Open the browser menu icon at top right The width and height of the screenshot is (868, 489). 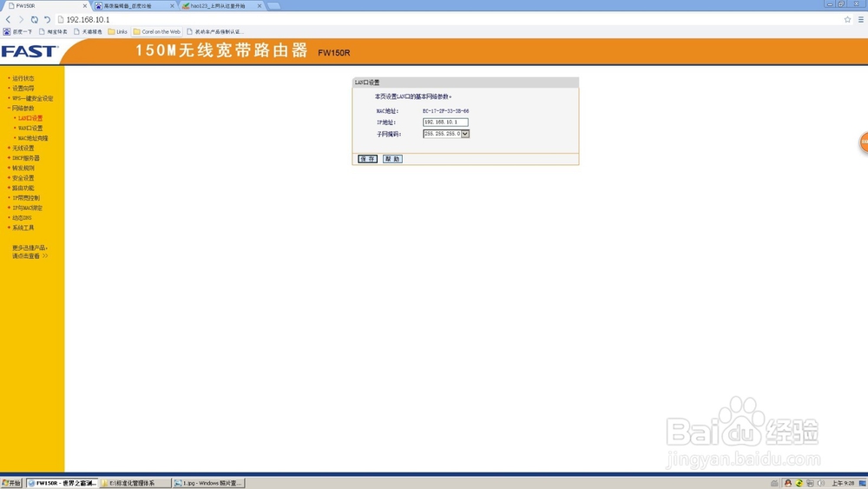pos(861,19)
